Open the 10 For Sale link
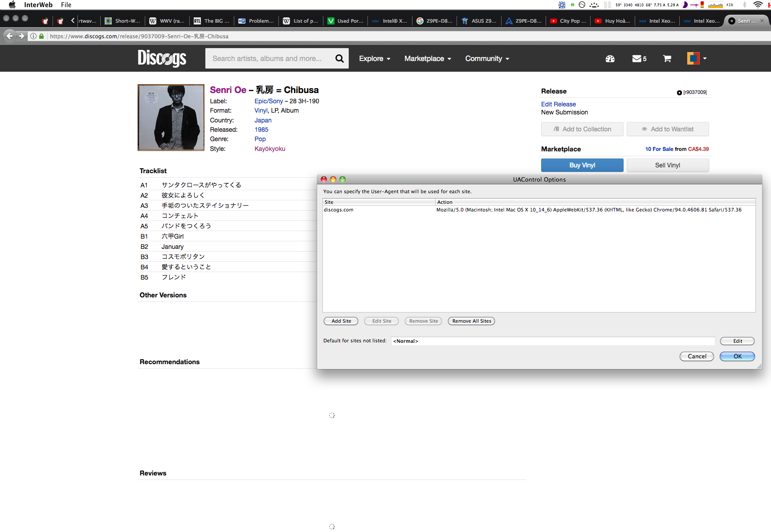 659,149
